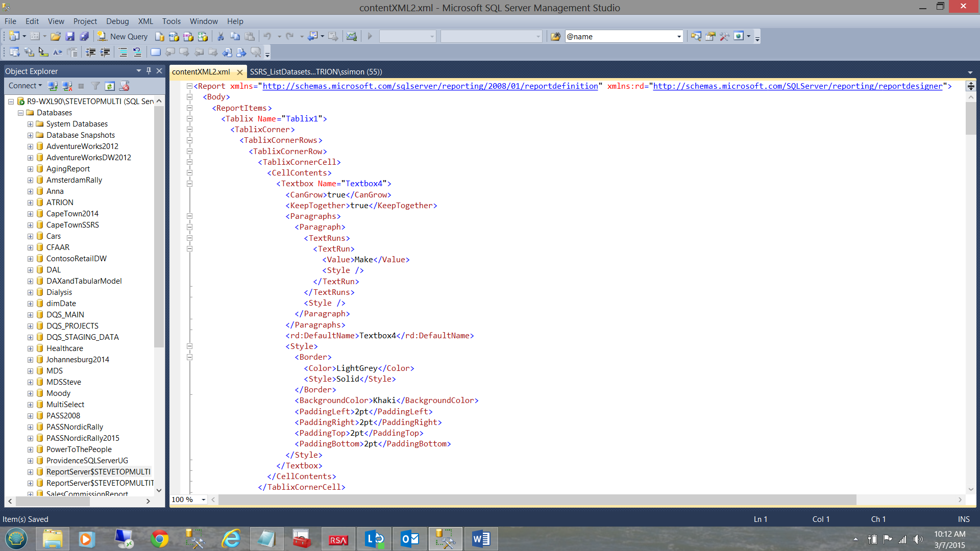Click Disconnect icon in Object Explorer
980x551 pixels.
coord(67,86)
